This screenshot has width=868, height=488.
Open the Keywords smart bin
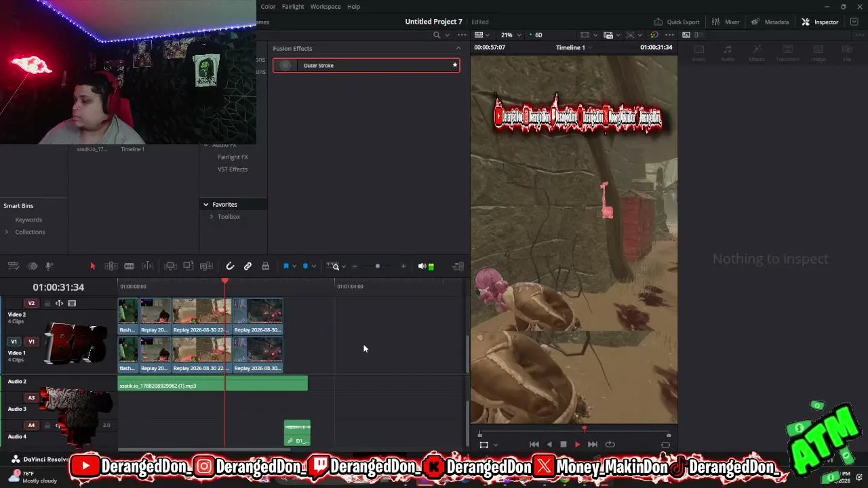click(28, 220)
